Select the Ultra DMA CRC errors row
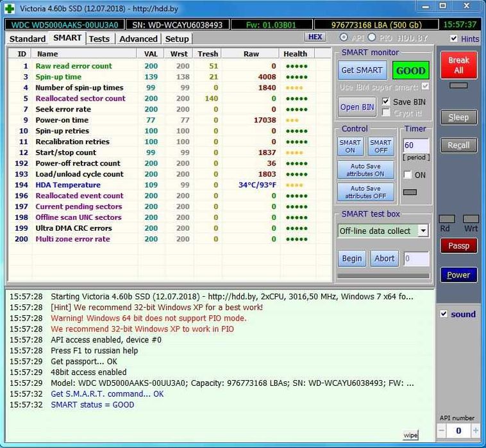This screenshot has width=486, height=448. [x=169, y=228]
